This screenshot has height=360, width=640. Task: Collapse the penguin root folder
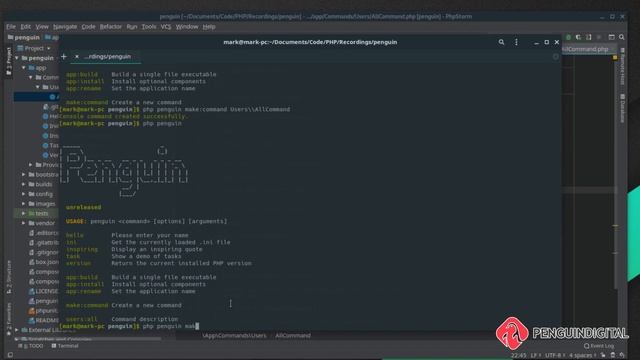(17, 58)
